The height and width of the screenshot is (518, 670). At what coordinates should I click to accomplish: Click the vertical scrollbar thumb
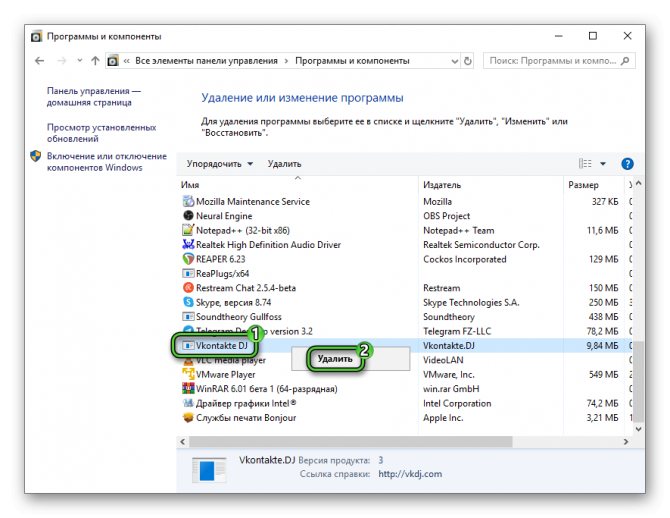click(x=638, y=381)
